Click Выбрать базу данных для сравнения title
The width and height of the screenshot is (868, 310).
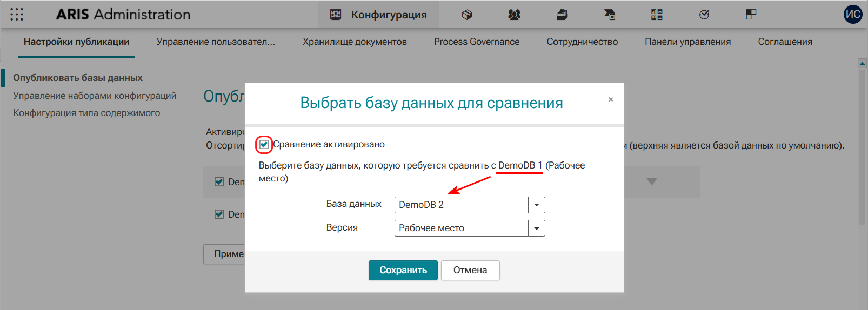pyautogui.click(x=431, y=103)
